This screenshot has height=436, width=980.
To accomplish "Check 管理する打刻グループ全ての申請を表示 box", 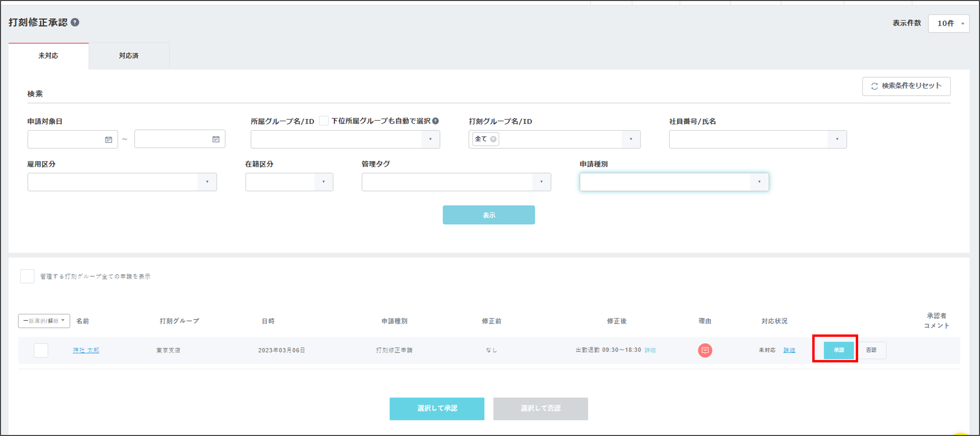I will [27, 276].
